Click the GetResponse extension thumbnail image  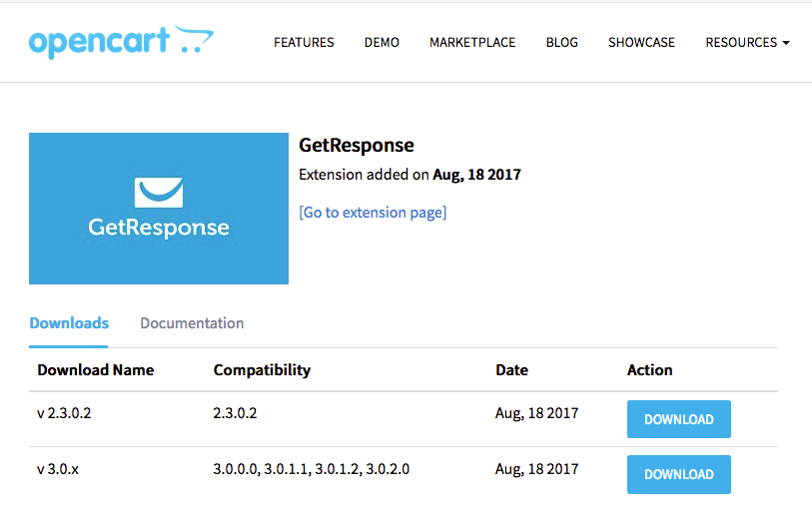click(159, 209)
